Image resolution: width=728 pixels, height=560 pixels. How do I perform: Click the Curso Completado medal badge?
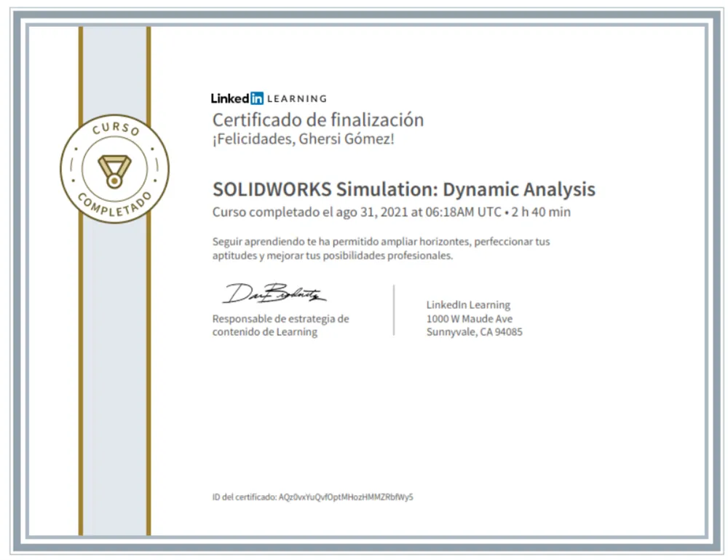point(115,169)
